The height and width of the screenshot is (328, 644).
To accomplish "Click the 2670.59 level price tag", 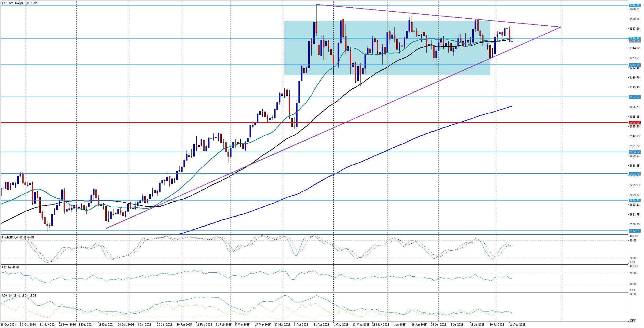I will tap(634, 200).
